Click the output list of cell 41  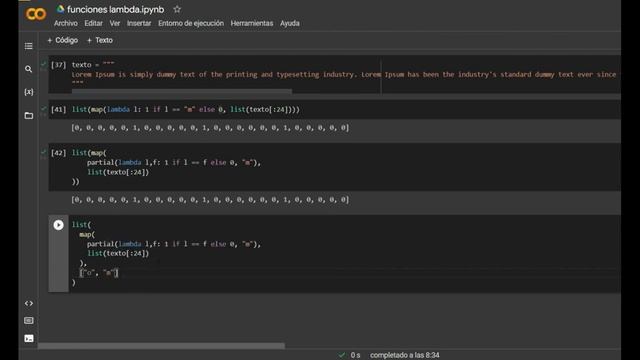pyautogui.click(x=210, y=128)
